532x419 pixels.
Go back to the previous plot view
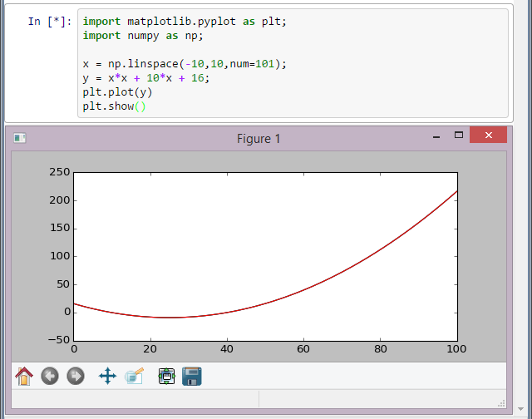pos(50,377)
